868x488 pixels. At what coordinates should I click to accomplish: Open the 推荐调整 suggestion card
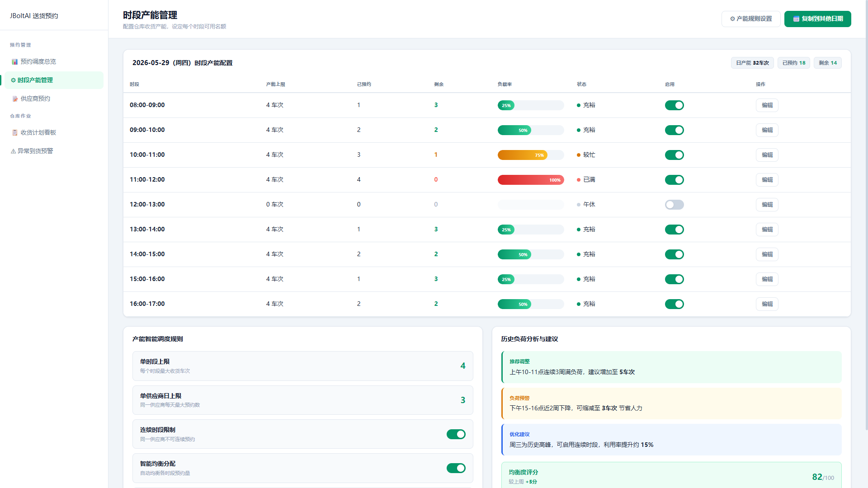point(671,367)
